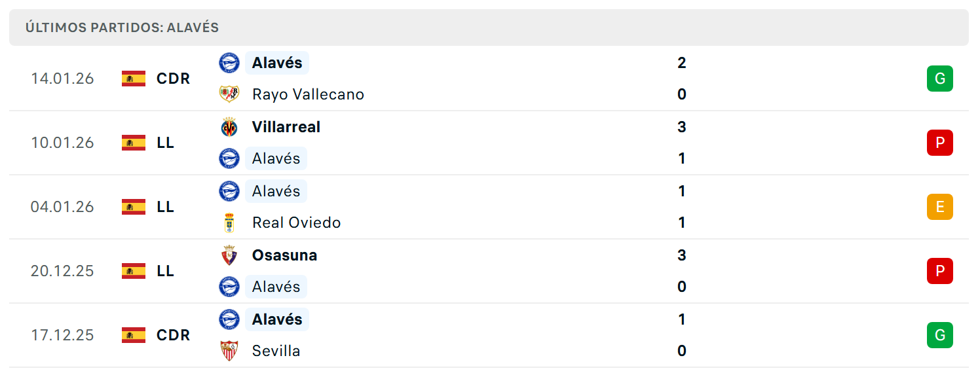This screenshot has width=980, height=377.
Task: Click Spain flag next to 10.01.26 LL
Action: tap(134, 143)
